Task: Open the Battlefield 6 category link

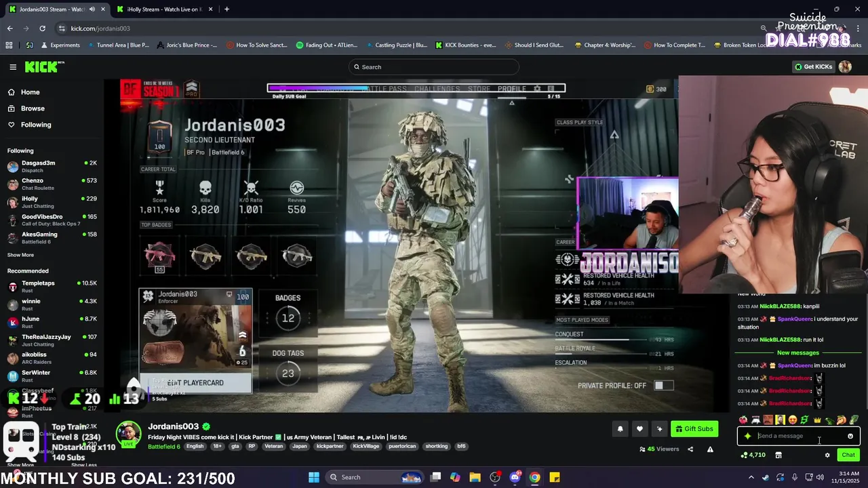Action: pyautogui.click(x=164, y=447)
